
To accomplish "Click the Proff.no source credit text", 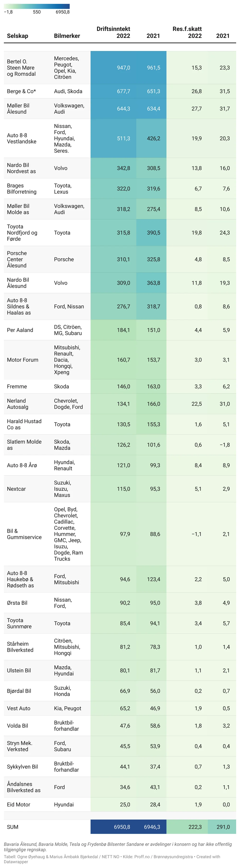I will pyautogui.click(x=142, y=857).
